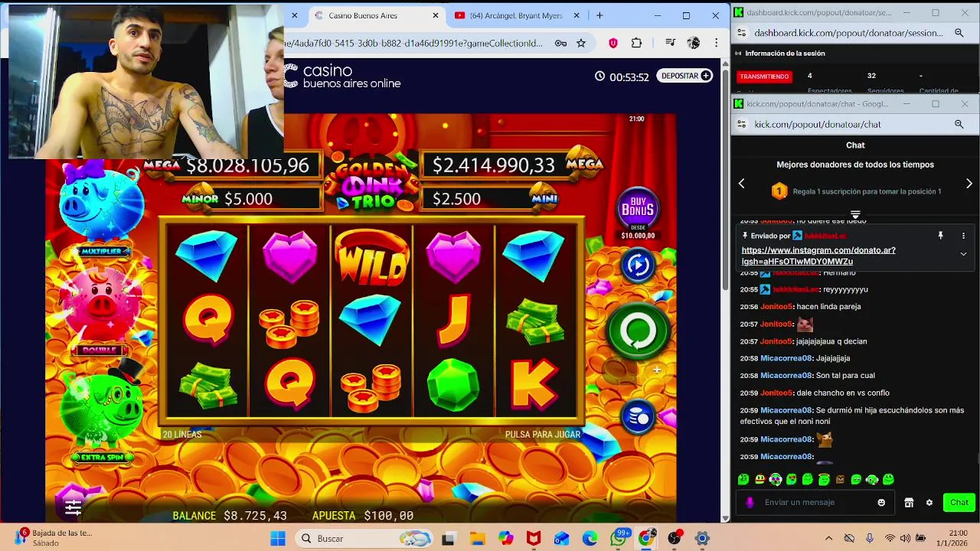This screenshot has width=980, height=551.
Task: Insert the first green emote in emote row
Action: (743, 480)
